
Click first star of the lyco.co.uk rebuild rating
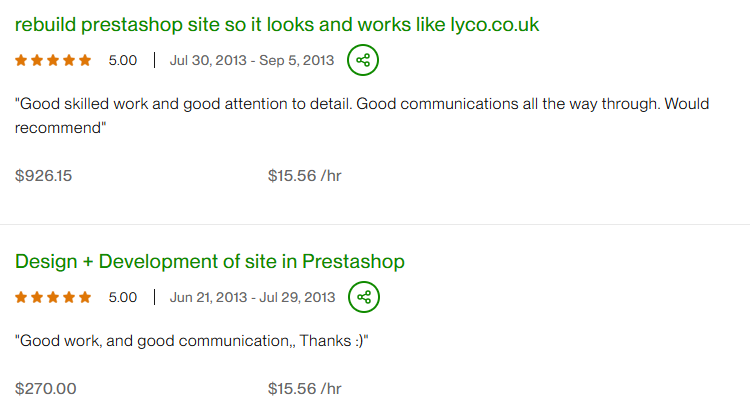click(x=21, y=60)
